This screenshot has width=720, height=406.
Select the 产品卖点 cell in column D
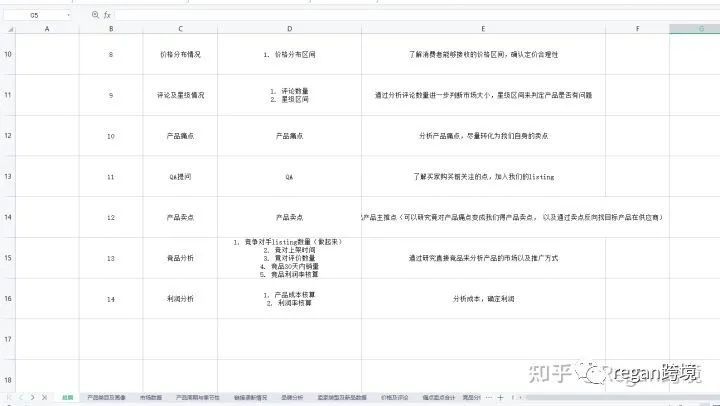[x=290, y=217]
